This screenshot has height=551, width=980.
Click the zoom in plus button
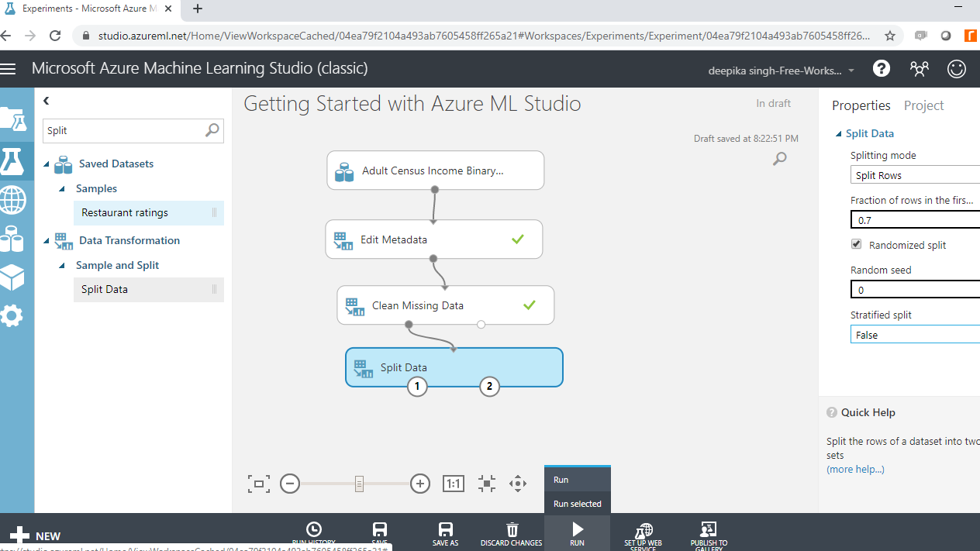420,484
